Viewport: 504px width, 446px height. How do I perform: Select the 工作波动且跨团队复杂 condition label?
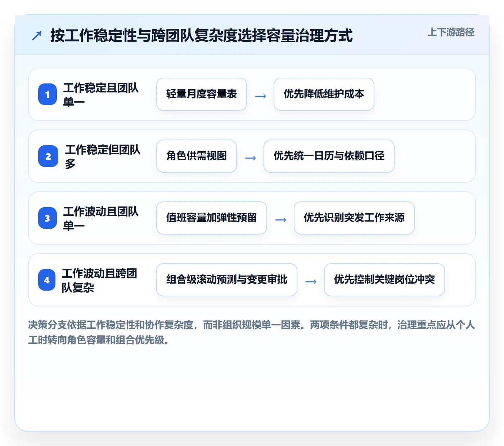pos(99,280)
